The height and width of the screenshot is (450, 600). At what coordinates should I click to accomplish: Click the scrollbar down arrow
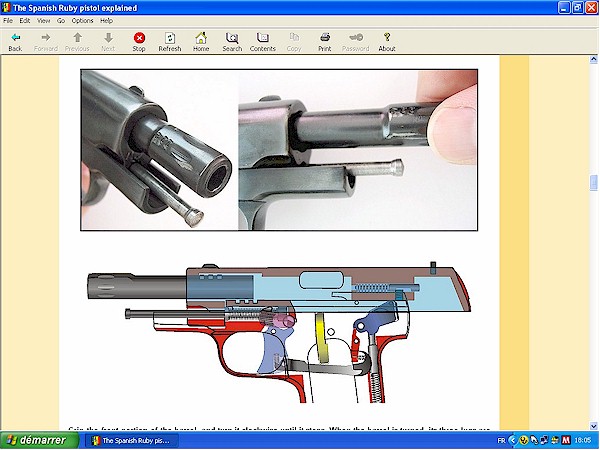click(593, 426)
